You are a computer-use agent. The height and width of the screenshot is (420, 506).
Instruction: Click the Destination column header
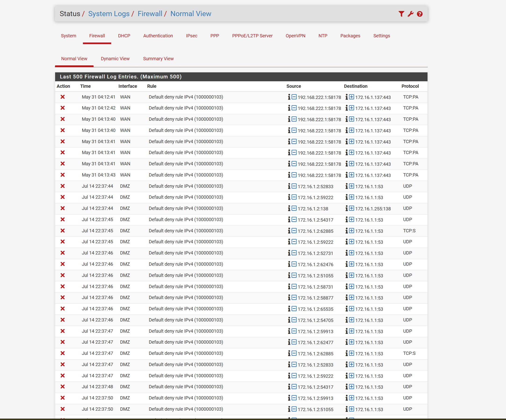click(x=356, y=86)
